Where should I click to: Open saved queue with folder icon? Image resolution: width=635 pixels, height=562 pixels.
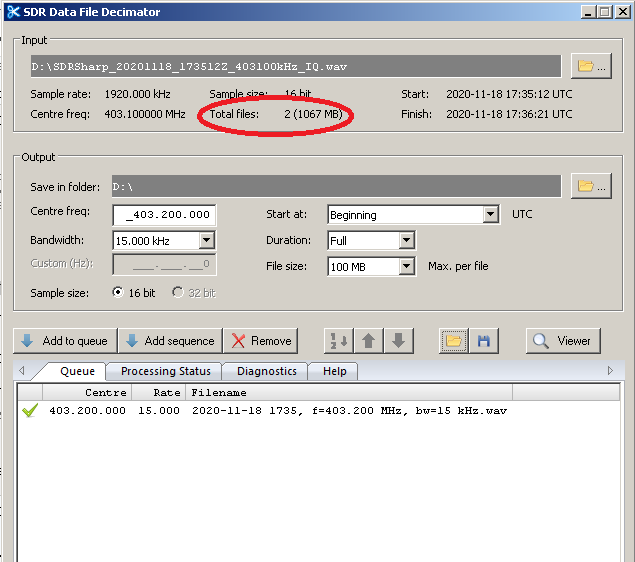click(x=454, y=341)
